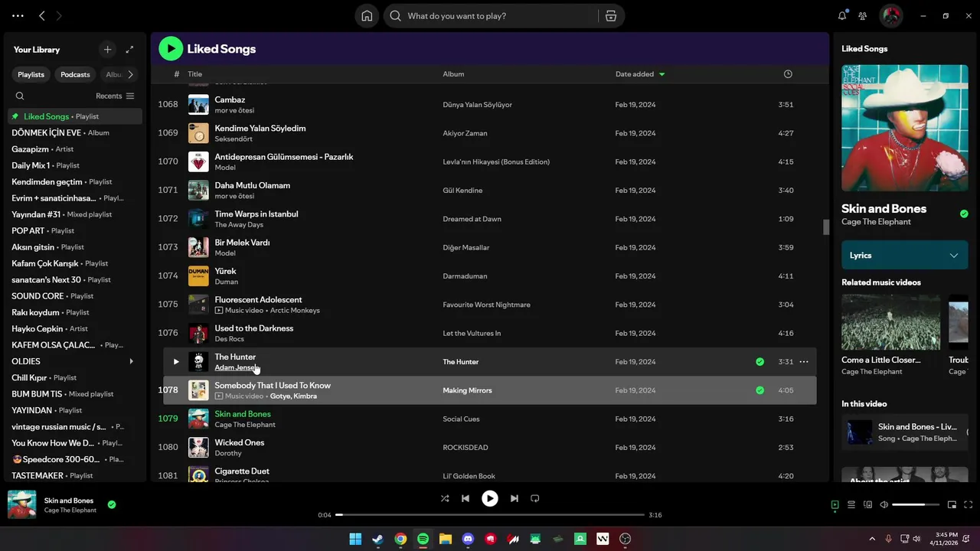Select Wicked Ones track row
This screenshot has width=980, height=551.
point(490,448)
